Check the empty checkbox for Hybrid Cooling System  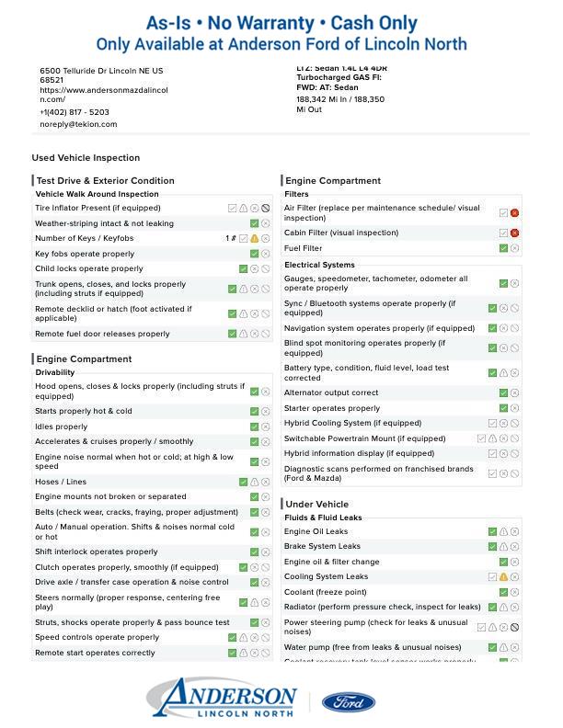coord(492,424)
